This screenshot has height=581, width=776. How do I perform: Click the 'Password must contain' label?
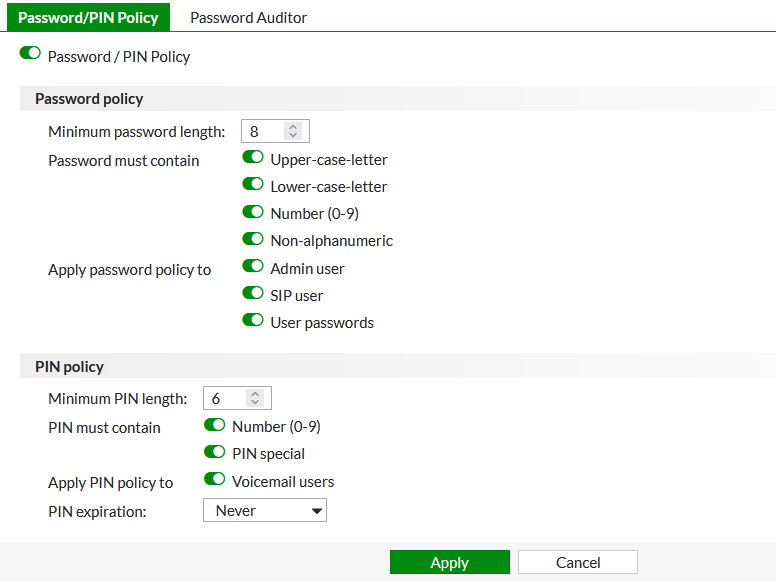pos(124,161)
